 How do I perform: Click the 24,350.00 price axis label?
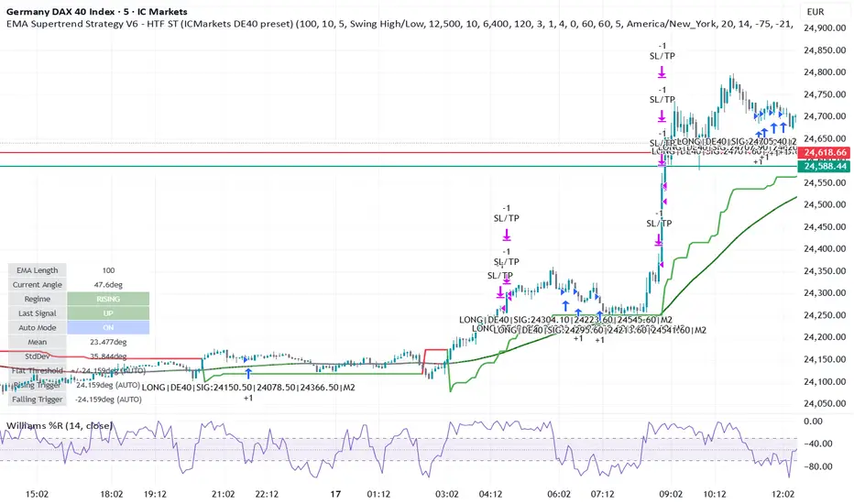(x=825, y=271)
